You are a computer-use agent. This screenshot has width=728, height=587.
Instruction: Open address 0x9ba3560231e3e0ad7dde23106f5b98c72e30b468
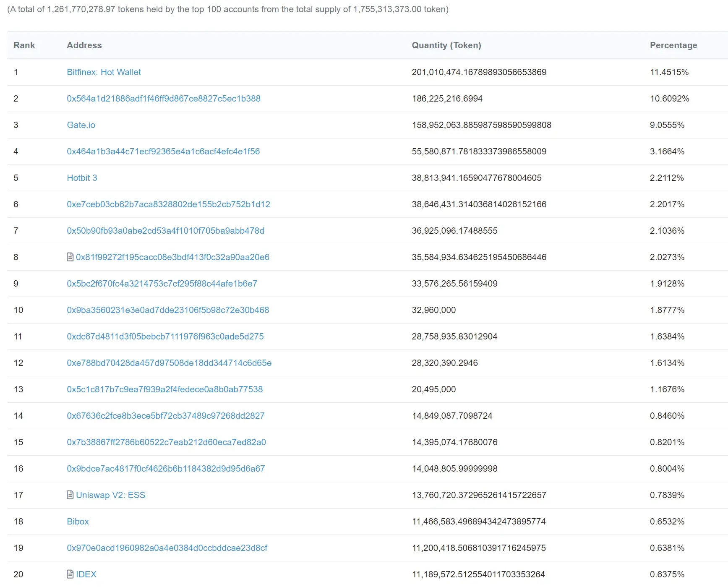click(x=168, y=310)
